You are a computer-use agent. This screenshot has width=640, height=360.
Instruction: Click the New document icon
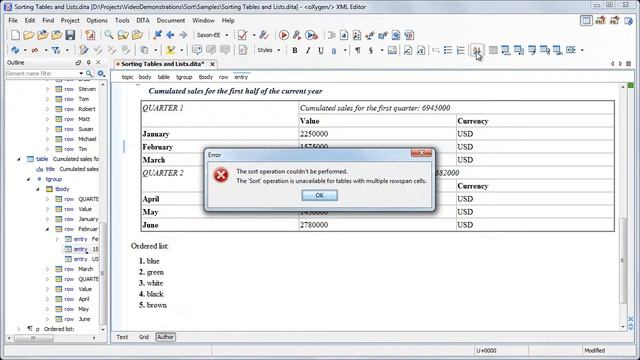click(15, 35)
